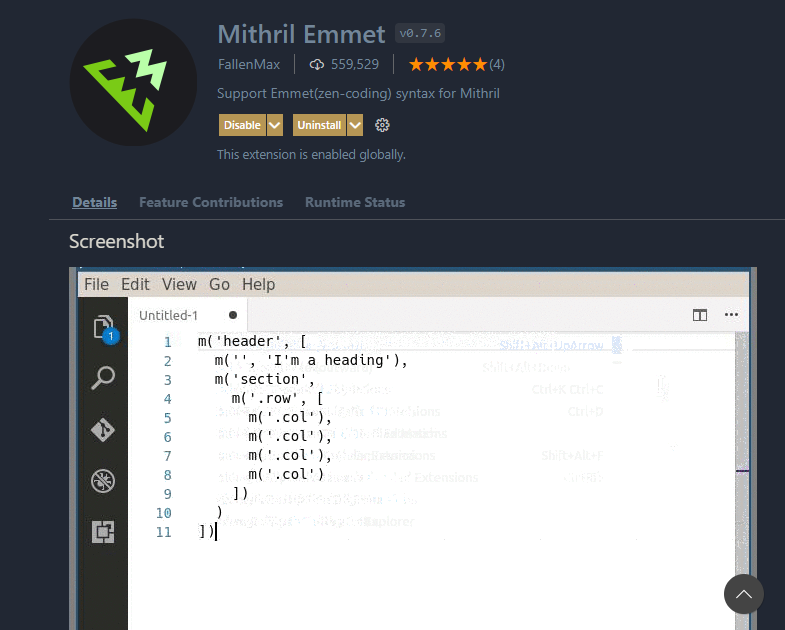The width and height of the screenshot is (785, 630).
Task: Click the 559,529 install count
Action: pos(355,65)
